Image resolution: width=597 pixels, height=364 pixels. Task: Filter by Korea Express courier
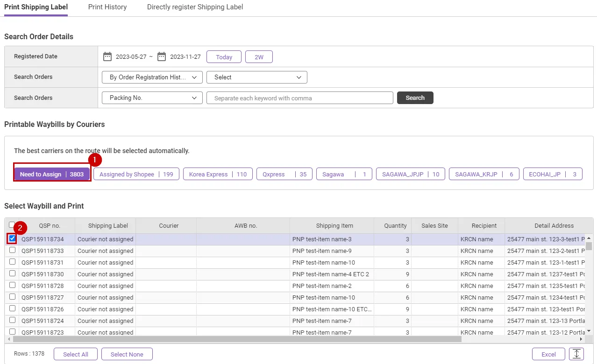[x=218, y=175]
